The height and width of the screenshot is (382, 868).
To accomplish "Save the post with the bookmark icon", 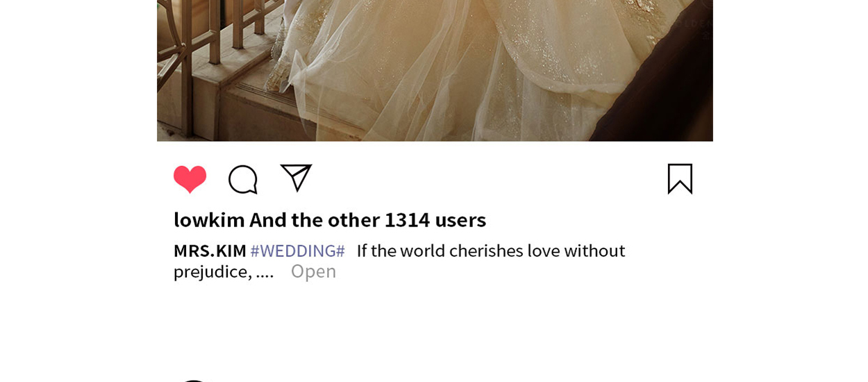I will click(x=680, y=178).
